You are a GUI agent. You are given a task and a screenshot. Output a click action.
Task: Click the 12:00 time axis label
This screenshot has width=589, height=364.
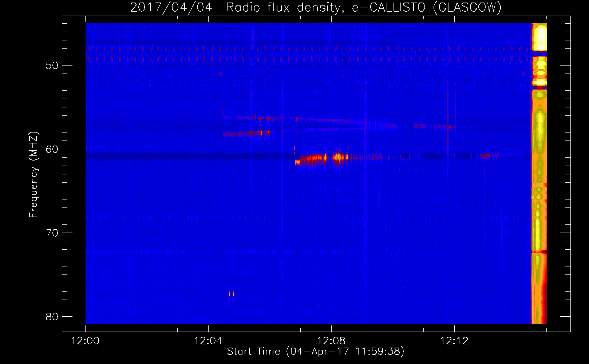click(x=85, y=341)
